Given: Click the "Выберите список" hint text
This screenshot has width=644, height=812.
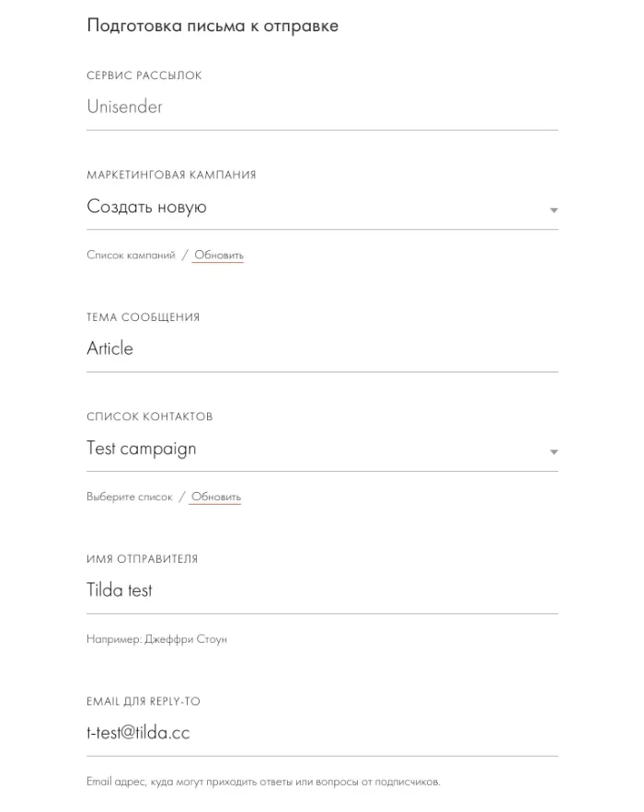Looking at the screenshot, I should point(130,497).
